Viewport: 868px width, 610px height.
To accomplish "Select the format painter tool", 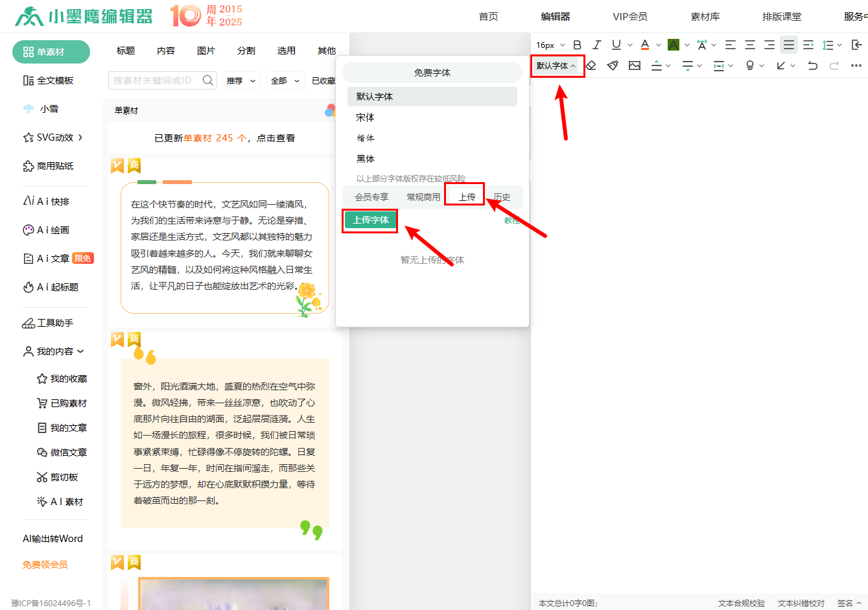I will point(613,65).
